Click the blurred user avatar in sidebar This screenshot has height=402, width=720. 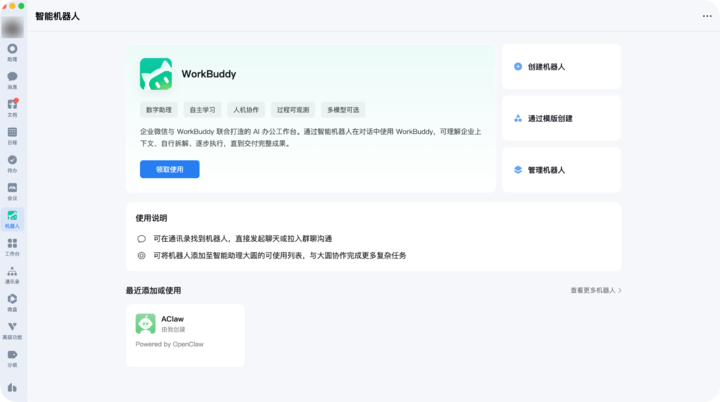point(12,27)
